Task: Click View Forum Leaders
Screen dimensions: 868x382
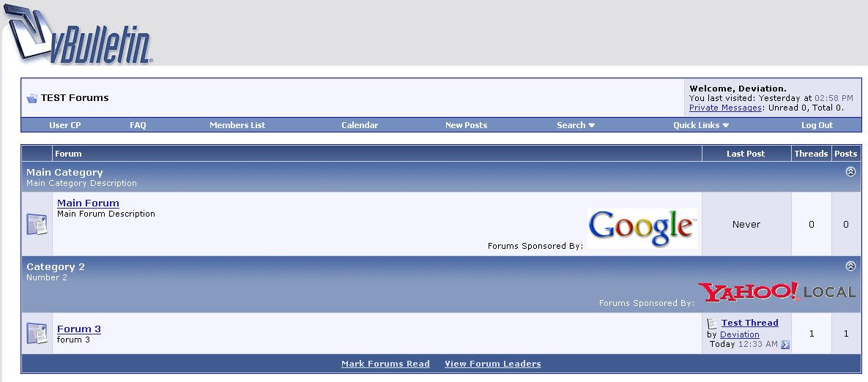Action: [493, 364]
